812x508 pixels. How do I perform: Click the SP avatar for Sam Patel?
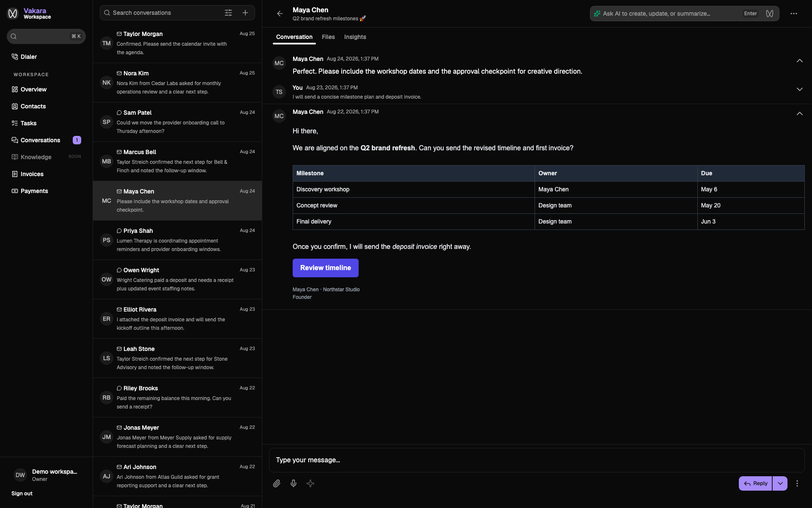(107, 122)
